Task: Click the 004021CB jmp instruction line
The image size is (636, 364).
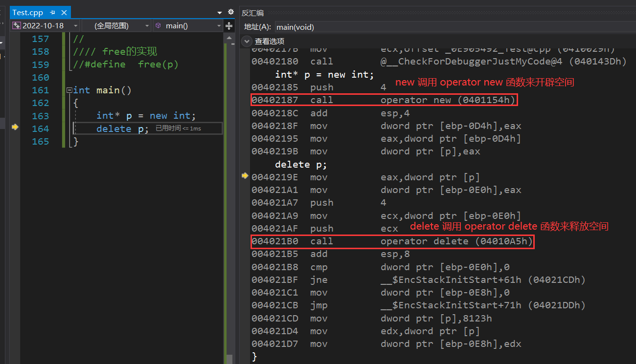Action: (x=418, y=305)
